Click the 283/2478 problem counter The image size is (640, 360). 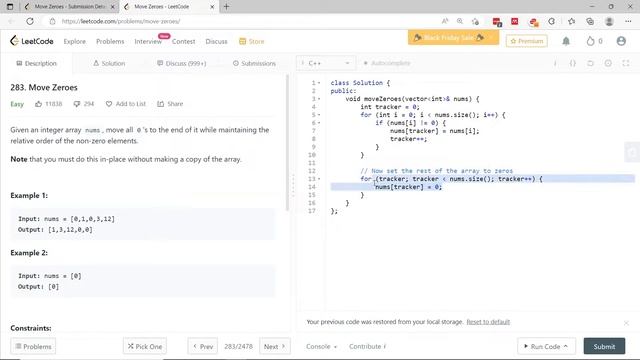[x=238, y=346]
